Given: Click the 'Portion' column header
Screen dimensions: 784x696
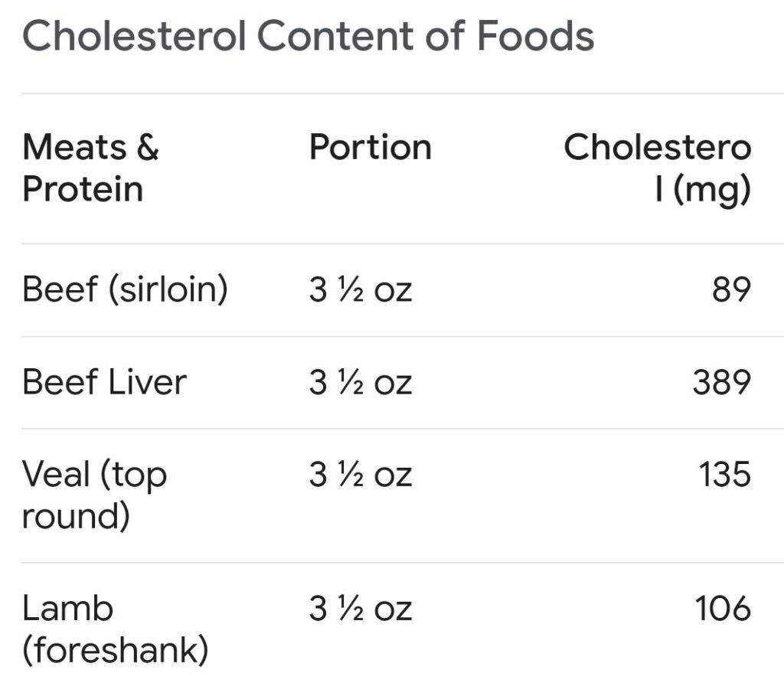Looking at the screenshot, I should [370, 147].
